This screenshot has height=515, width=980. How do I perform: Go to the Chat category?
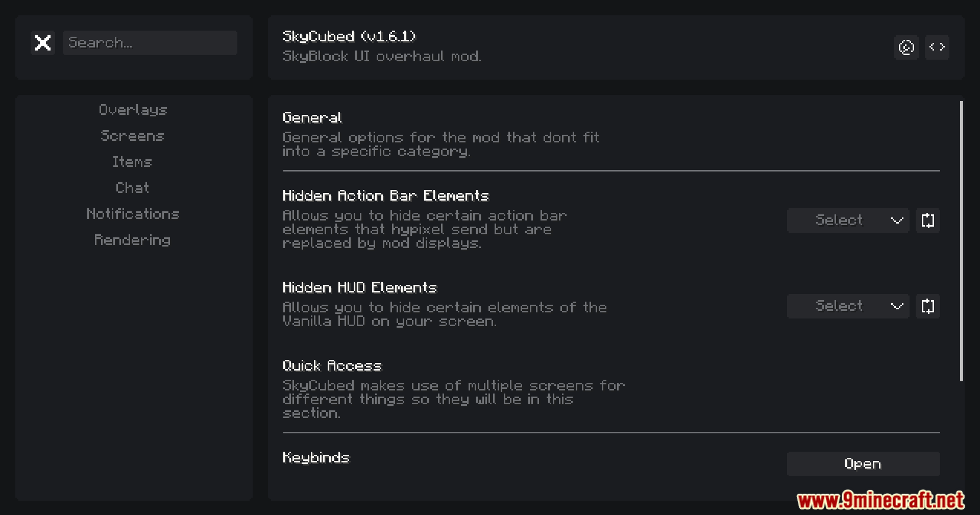[x=132, y=188]
